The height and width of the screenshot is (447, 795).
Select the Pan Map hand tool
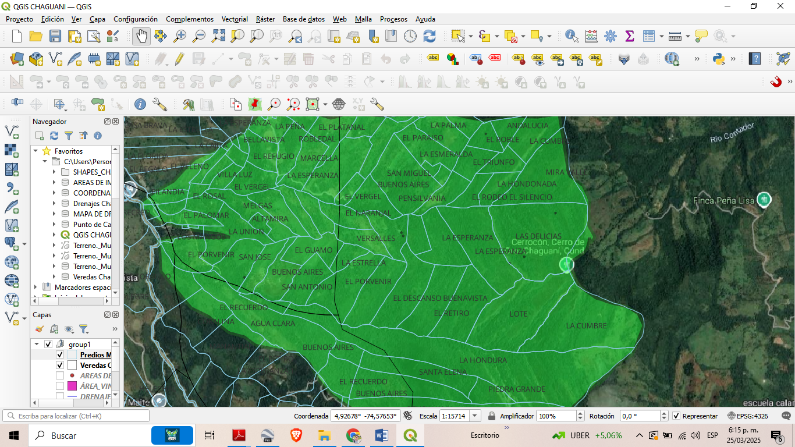point(142,36)
